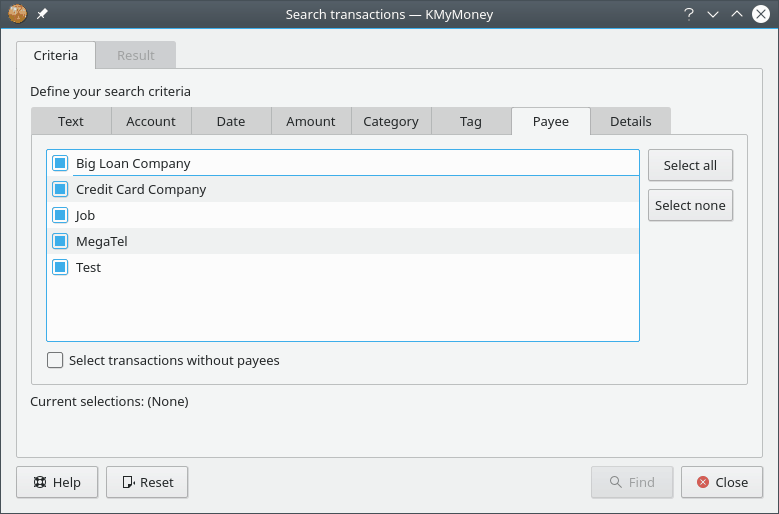Uncheck the Big Loan Company checkbox
Image resolution: width=779 pixels, height=514 pixels.
point(60,163)
